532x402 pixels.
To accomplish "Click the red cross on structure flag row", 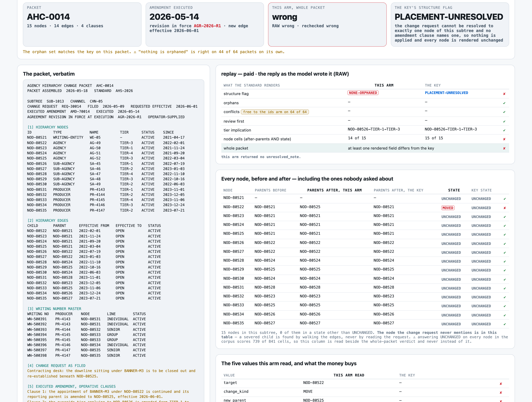I will pos(504,94).
